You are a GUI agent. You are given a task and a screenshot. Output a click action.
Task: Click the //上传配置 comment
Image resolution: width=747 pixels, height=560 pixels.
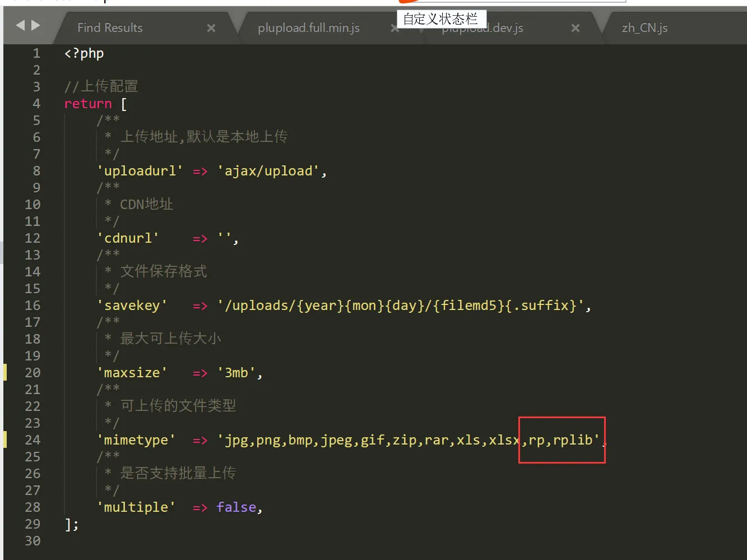click(101, 86)
